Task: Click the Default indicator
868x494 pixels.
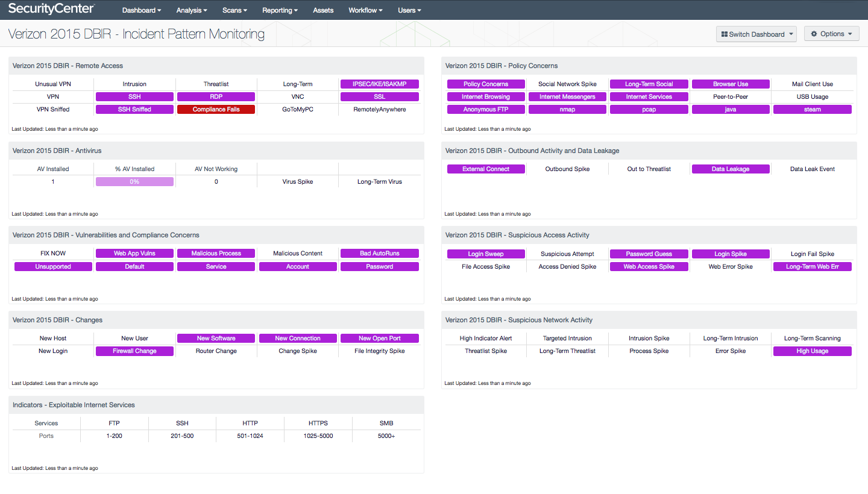Action: 134,267
